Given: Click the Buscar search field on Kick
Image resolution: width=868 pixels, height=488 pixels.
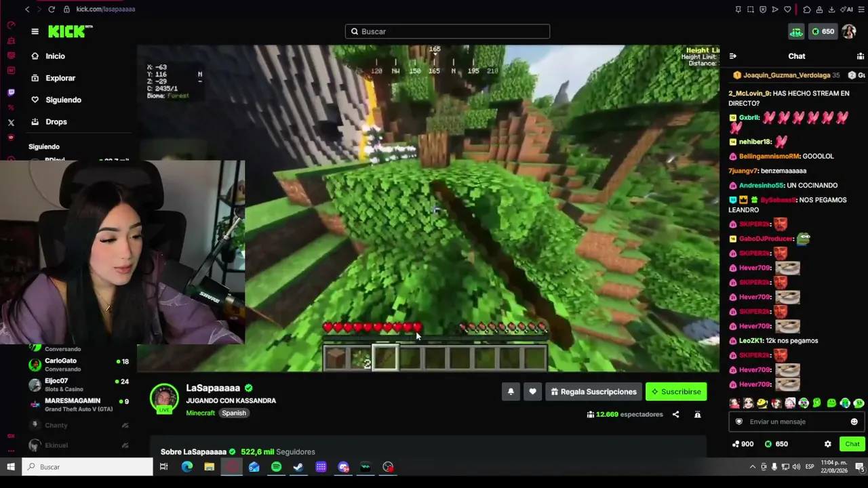Looking at the screenshot, I should (448, 31).
